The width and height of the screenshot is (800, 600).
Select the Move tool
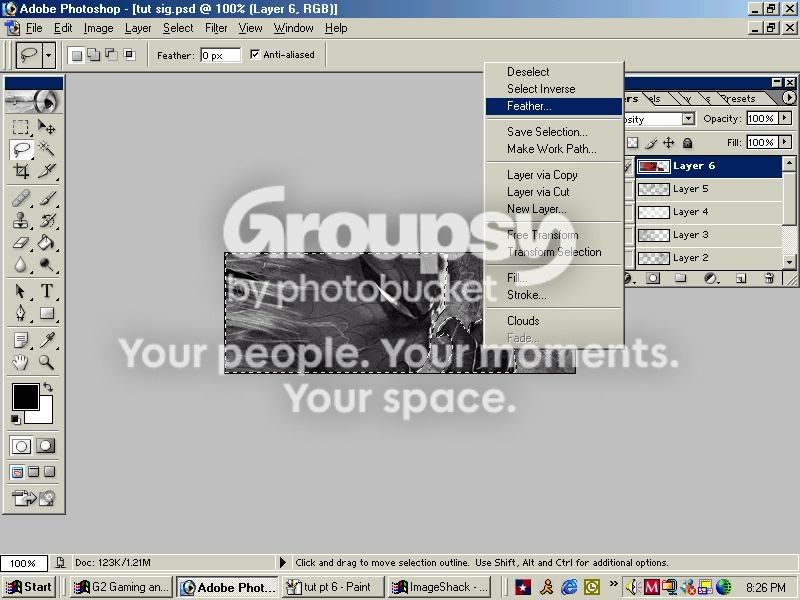46,127
